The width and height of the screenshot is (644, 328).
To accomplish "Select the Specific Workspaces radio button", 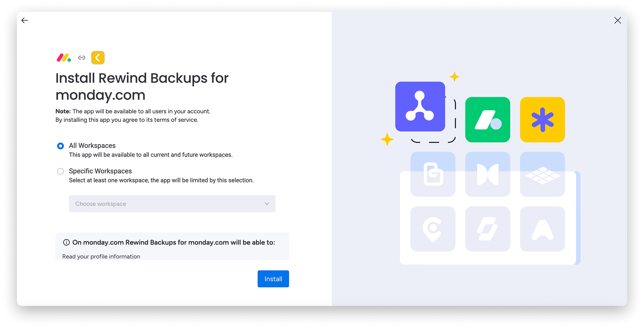I will pyautogui.click(x=60, y=171).
